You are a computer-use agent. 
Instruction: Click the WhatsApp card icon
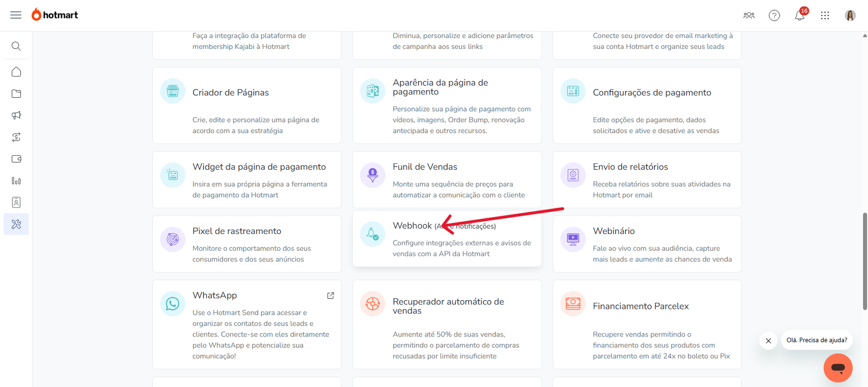(173, 303)
